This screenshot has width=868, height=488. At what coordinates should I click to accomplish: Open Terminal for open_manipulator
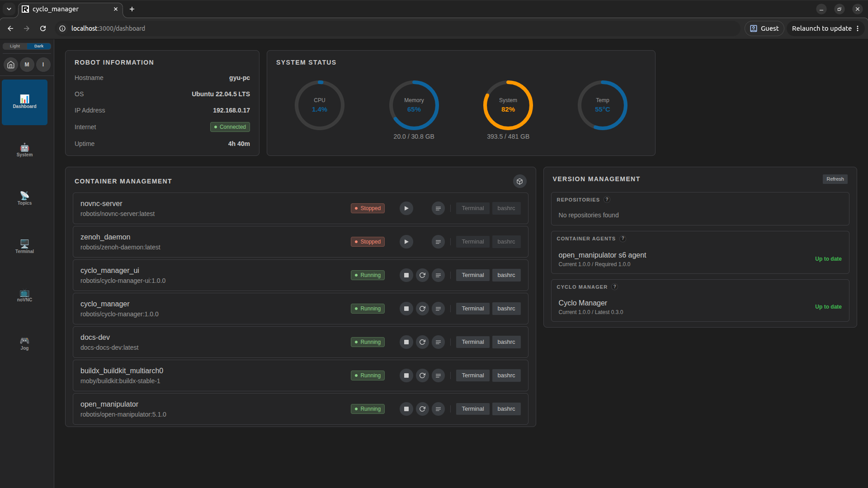coord(472,409)
